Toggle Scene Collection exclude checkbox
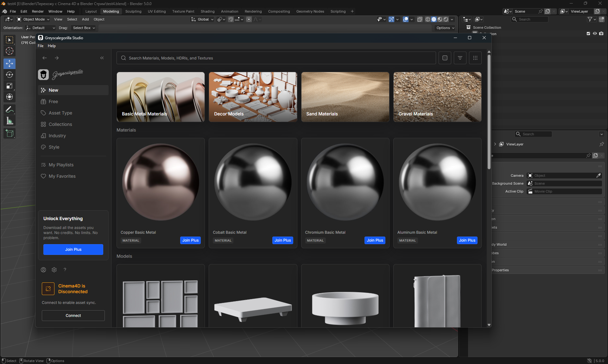 [x=588, y=34]
